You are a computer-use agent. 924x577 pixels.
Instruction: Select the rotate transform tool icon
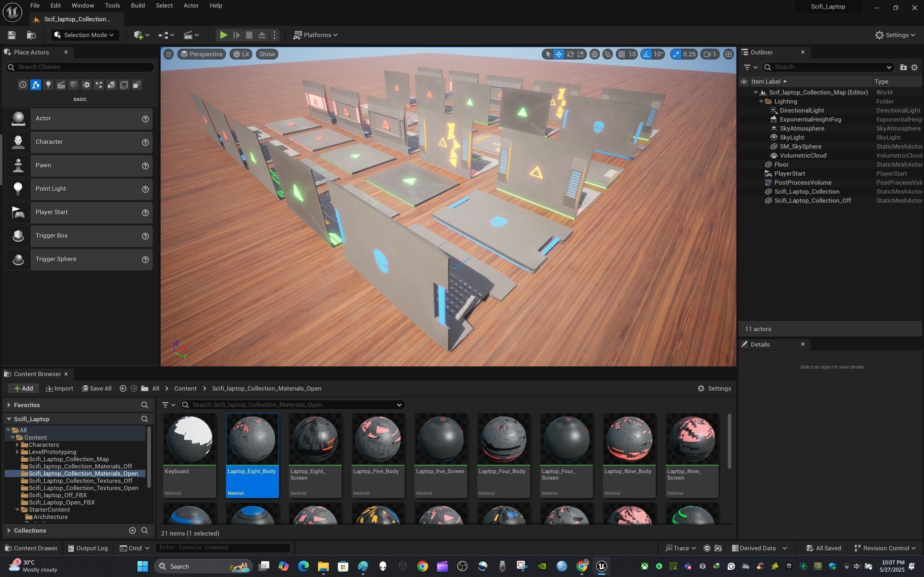pos(570,54)
